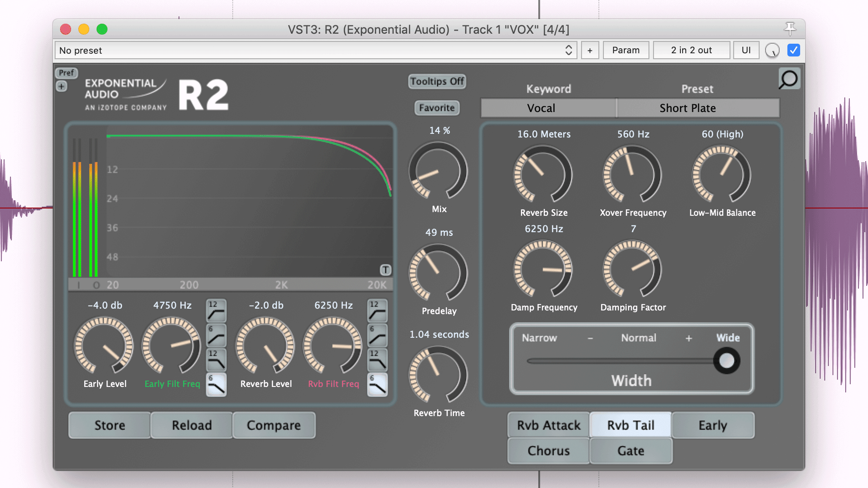Click the frequency response graph display
868x488 pixels.
pos(249,200)
